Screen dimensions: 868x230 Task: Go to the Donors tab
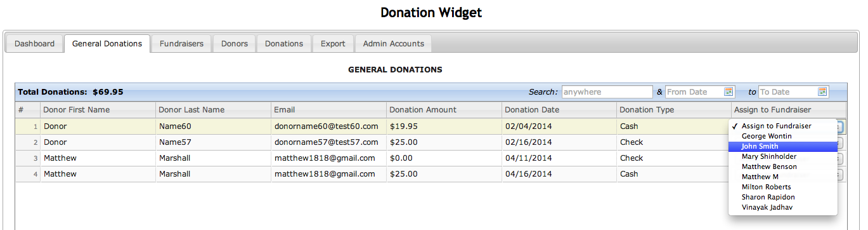(x=234, y=44)
